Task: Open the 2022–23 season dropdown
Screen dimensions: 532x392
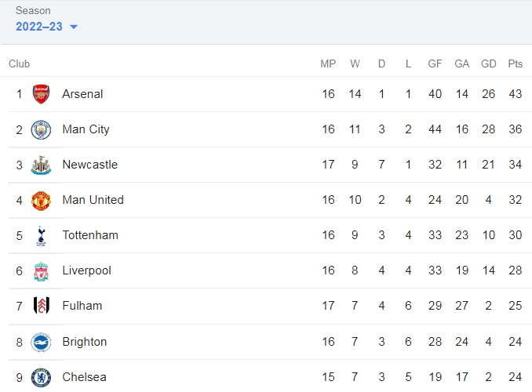Action: click(x=46, y=27)
